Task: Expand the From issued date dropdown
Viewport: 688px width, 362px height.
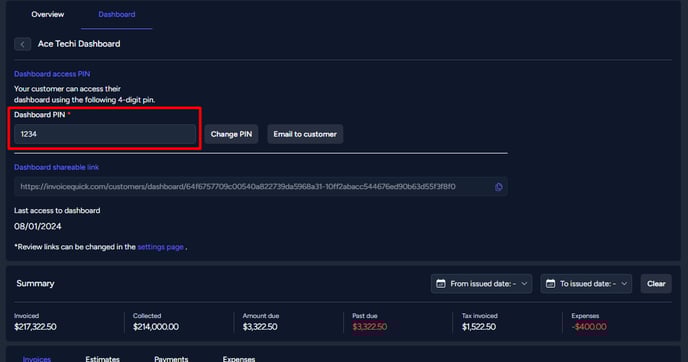Action: 481,284
